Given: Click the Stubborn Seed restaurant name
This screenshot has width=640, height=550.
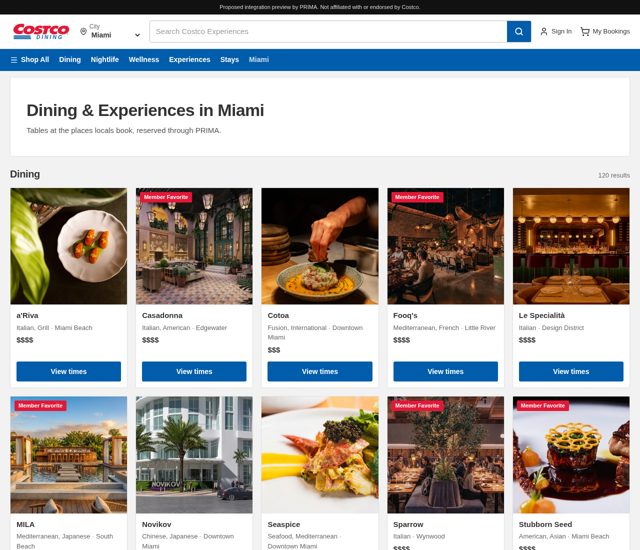Looking at the screenshot, I should tap(545, 524).
